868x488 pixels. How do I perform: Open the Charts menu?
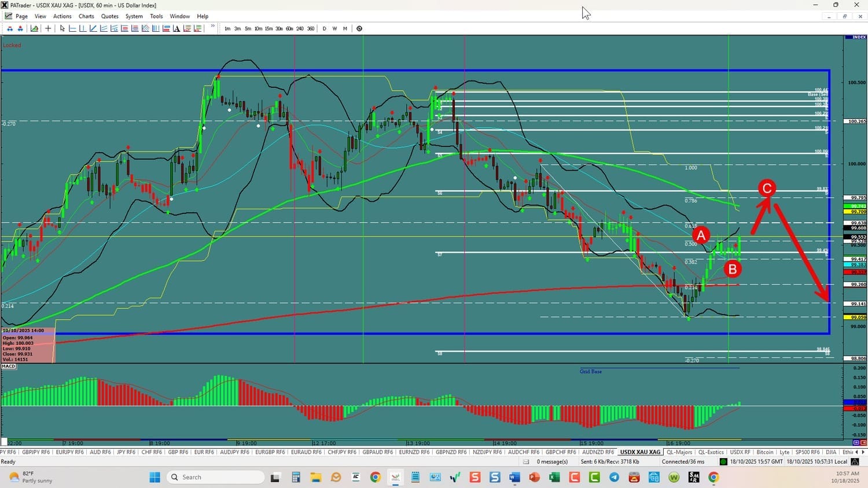[86, 16]
